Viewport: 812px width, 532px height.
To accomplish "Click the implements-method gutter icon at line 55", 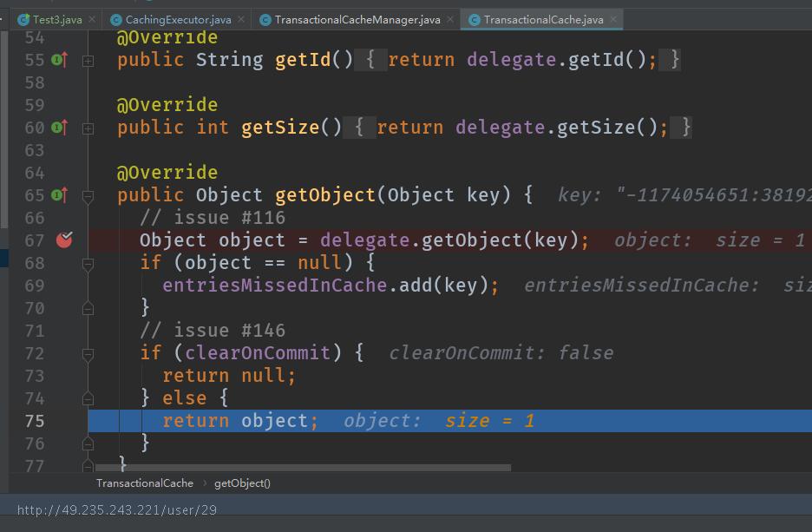I will [60, 60].
